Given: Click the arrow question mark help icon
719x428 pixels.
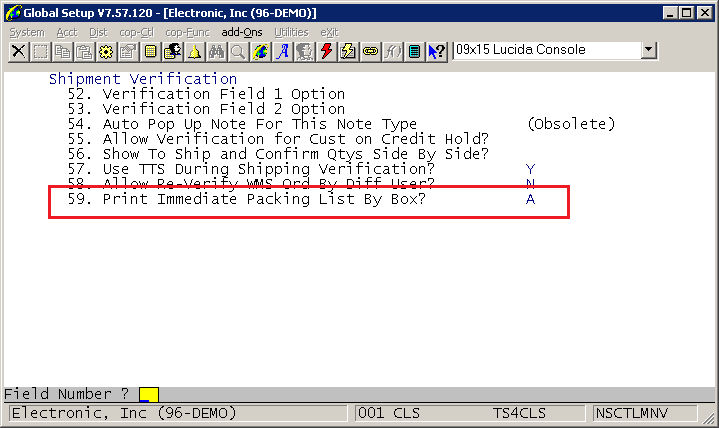Looking at the screenshot, I should (437, 51).
